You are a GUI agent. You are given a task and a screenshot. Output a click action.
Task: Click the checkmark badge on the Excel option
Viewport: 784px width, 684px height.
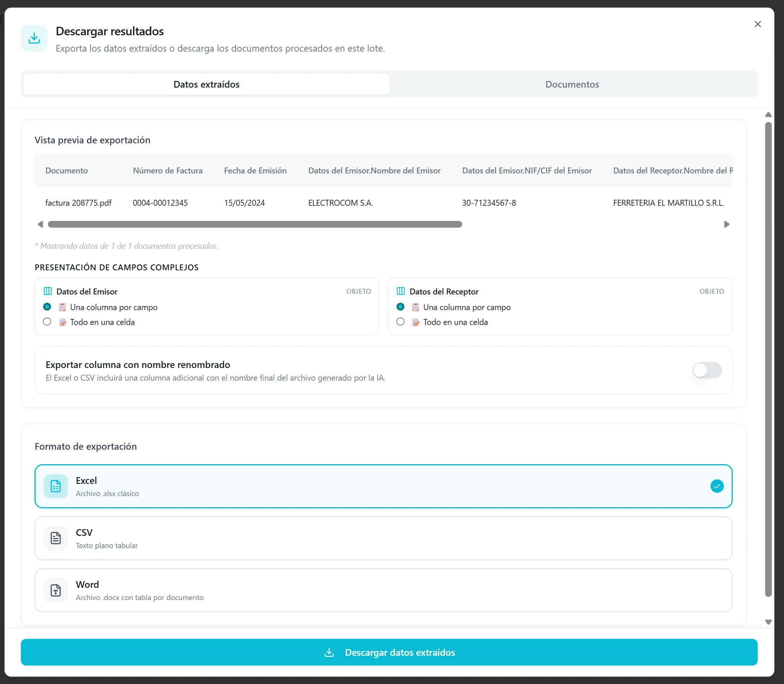pos(717,486)
